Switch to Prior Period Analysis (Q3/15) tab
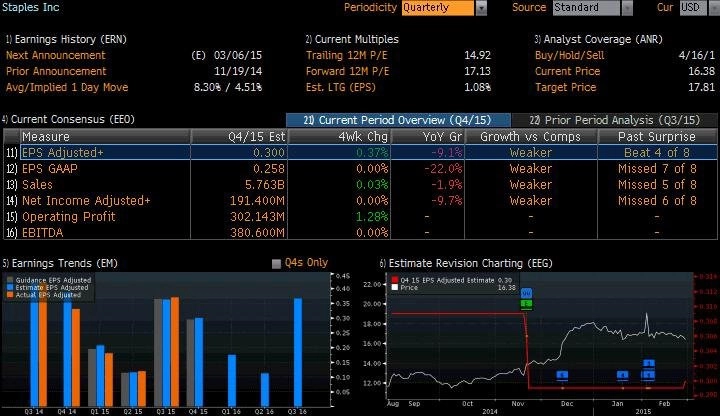 click(x=614, y=120)
